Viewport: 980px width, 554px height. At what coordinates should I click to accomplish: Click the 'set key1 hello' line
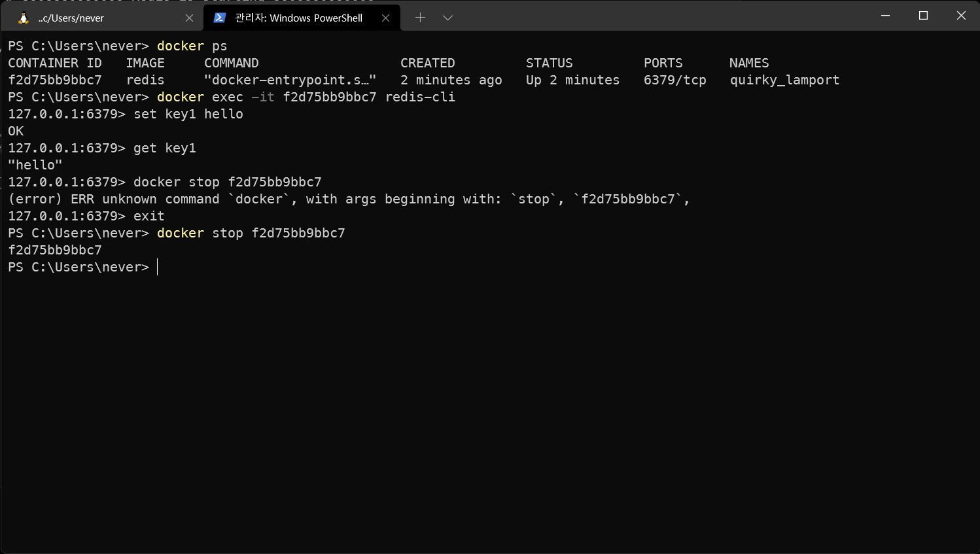pyautogui.click(x=126, y=114)
